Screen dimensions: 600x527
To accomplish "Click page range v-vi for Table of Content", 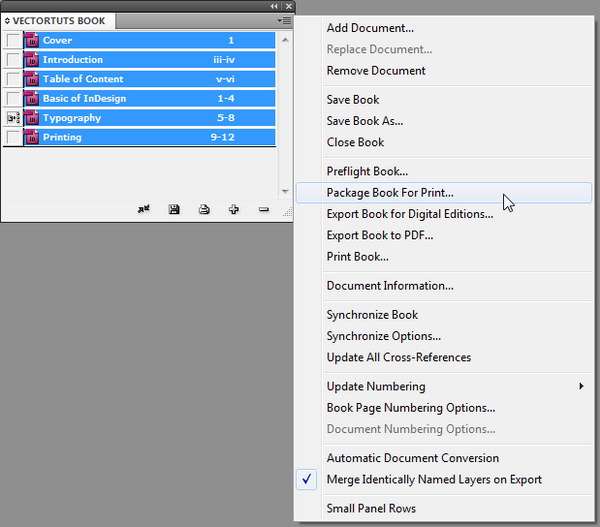I will tap(225, 79).
